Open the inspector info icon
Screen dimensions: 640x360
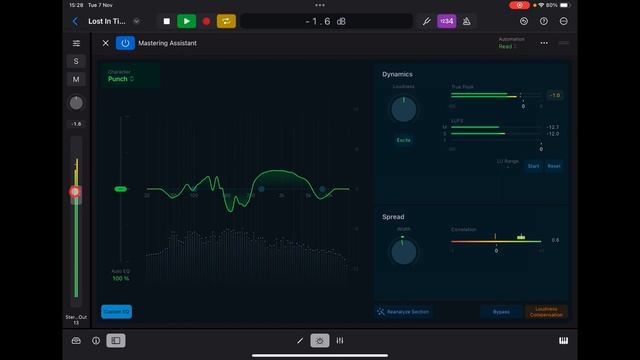(96, 340)
